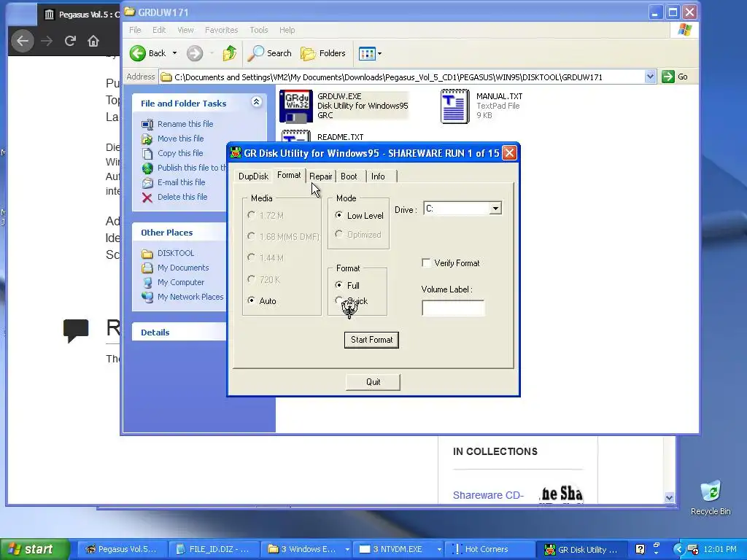The height and width of the screenshot is (560, 747).
Task: Switch to the Info tab
Action: [378, 176]
